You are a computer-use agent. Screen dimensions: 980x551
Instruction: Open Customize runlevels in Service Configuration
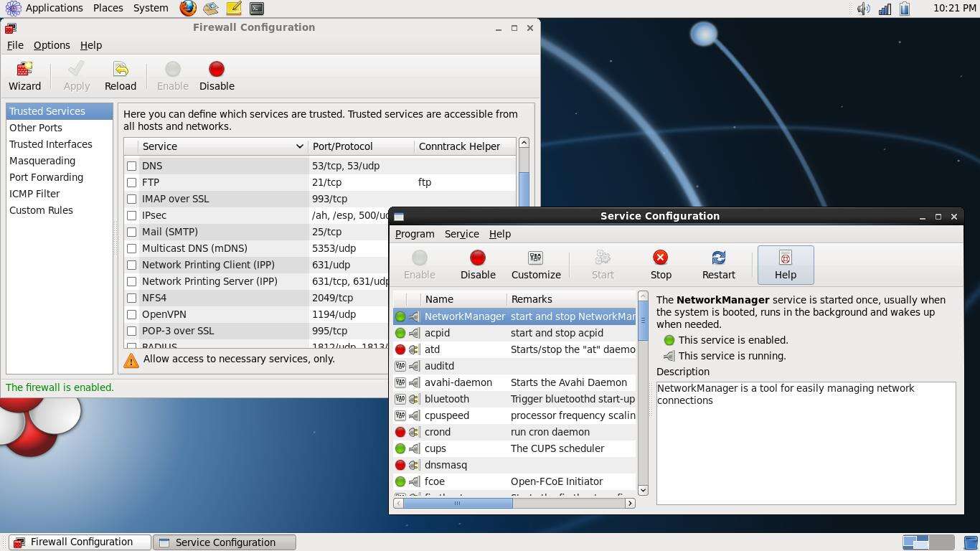pyautogui.click(x=536, y=265)
